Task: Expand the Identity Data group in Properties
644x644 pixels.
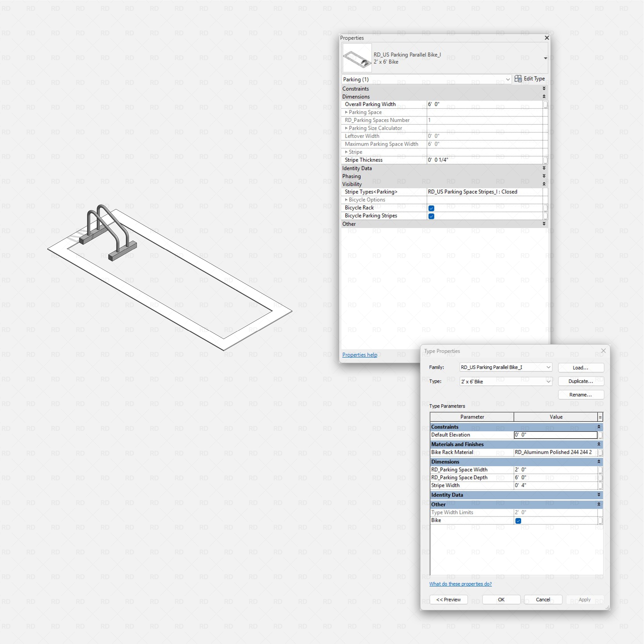Action: click(x=544, y=168)
